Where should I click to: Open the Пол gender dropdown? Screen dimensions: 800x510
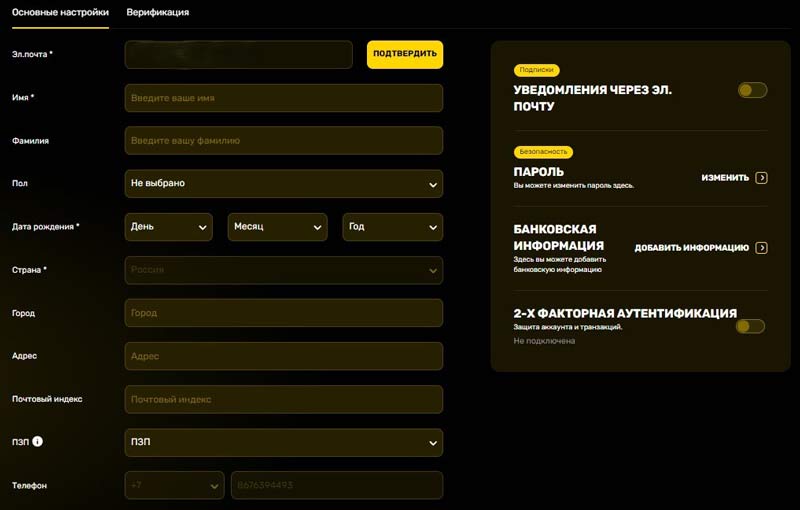[x=283, y=184]
